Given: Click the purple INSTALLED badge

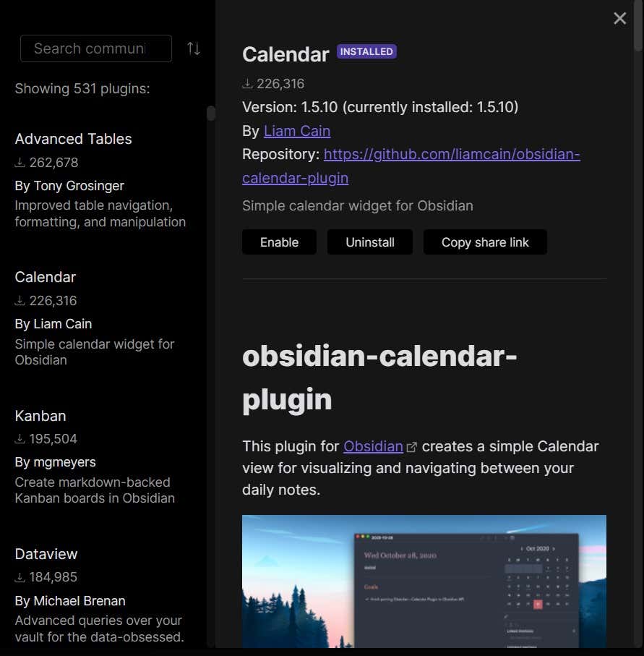Looking at the screenshot, I should [366, 52].
